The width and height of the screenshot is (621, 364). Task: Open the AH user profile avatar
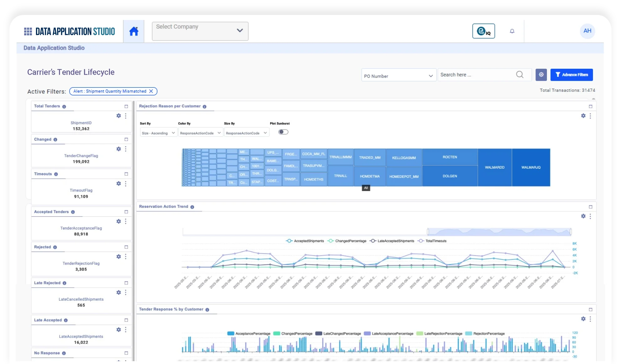click(x=587, y=31)
